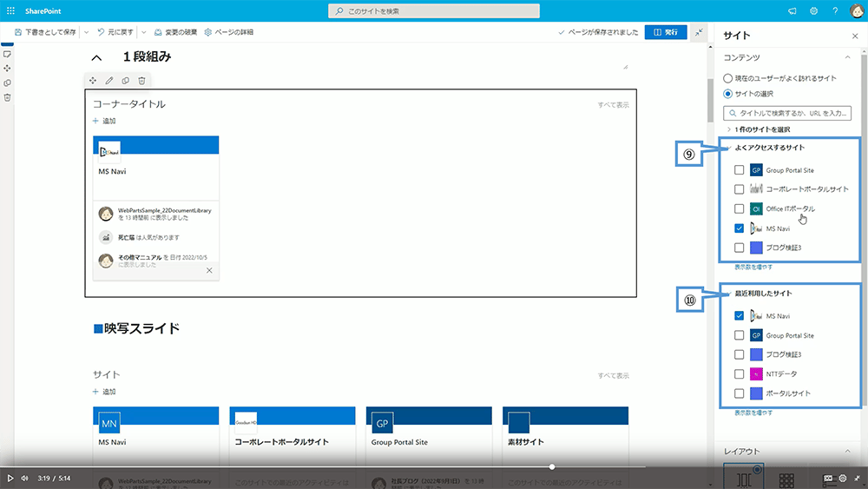Check the Office ITポータル checkbox

click(x=739, y=209)
